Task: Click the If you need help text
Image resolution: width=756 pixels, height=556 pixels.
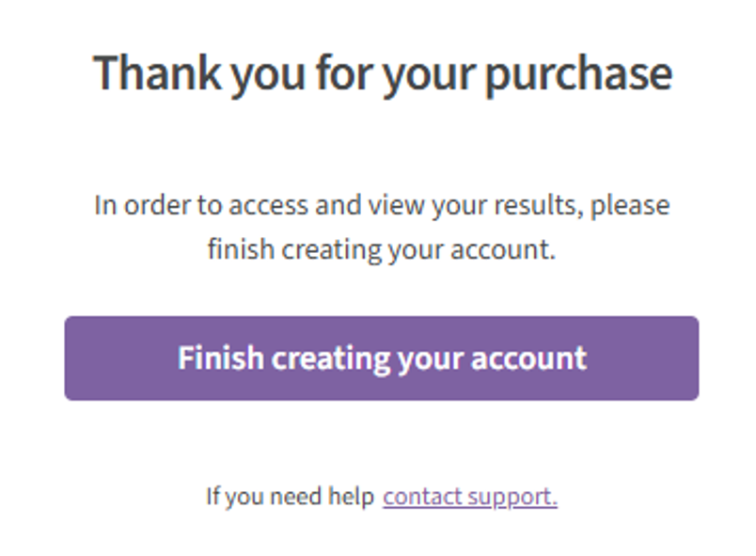Action: click(x=290, y=497)
